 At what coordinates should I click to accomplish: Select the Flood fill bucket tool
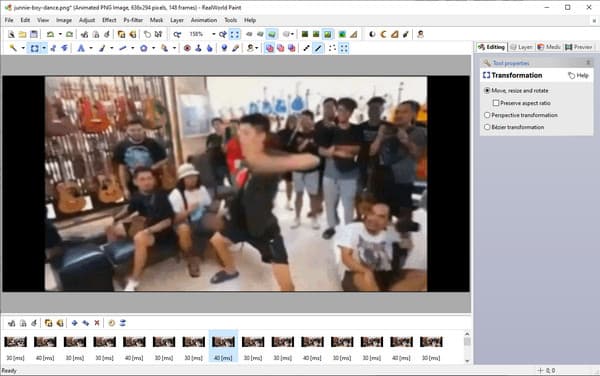165,48
